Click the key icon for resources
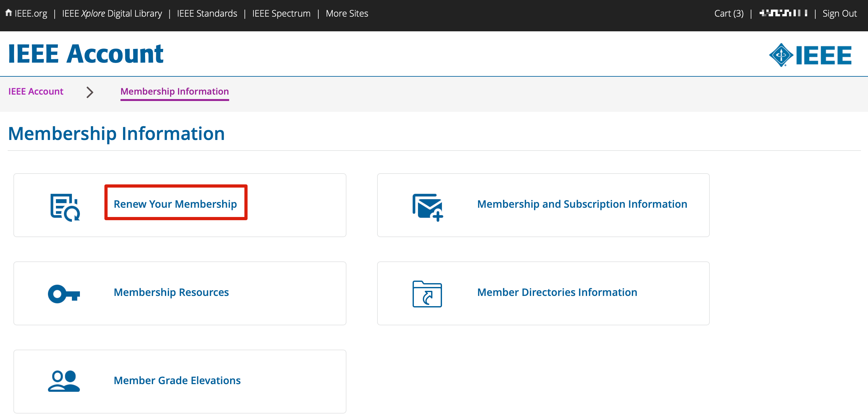The width and height of the screenshot is (868, 418). [x=64, y=294]
